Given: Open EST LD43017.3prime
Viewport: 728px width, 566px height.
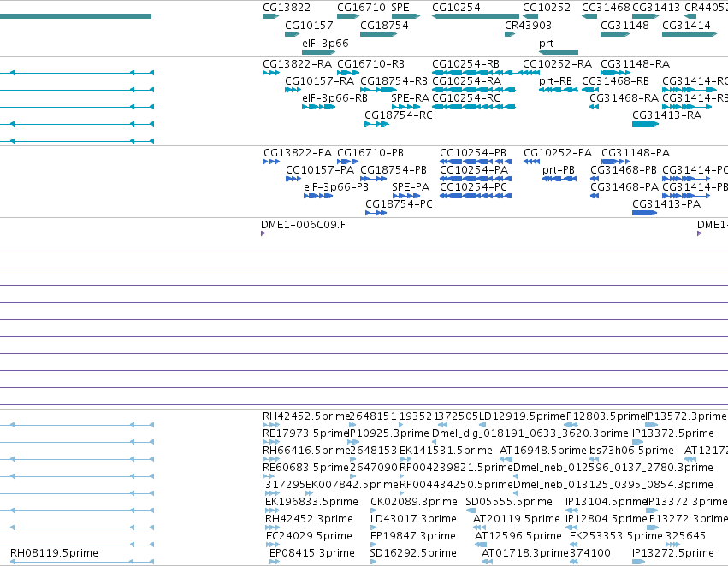Looking at the screenshot, I should [x=373, y=528].
